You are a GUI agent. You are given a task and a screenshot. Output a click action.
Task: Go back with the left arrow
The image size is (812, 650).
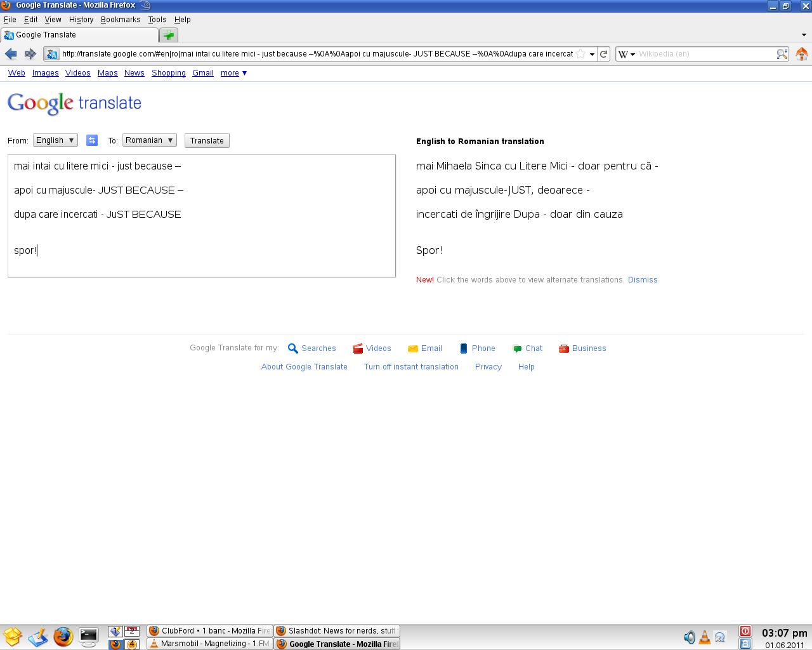(11, 54)
